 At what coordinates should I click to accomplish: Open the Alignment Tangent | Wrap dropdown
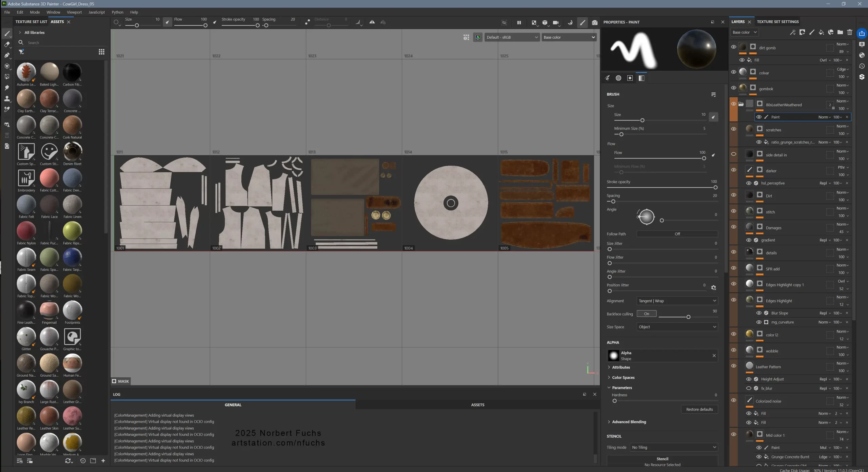coord(677,301)
